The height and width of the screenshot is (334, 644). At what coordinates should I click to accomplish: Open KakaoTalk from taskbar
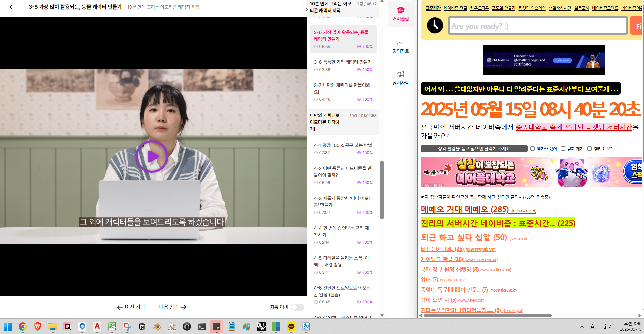(291, 327)
